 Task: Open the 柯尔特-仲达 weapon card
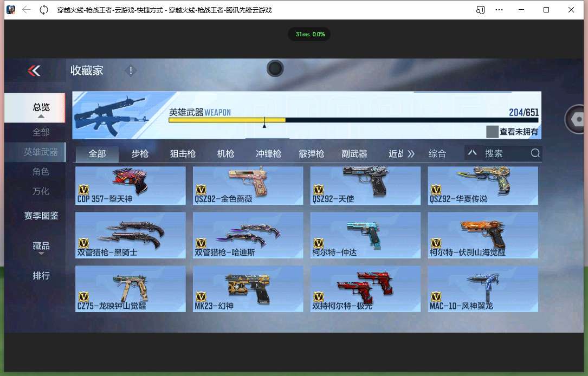(365, 235)
